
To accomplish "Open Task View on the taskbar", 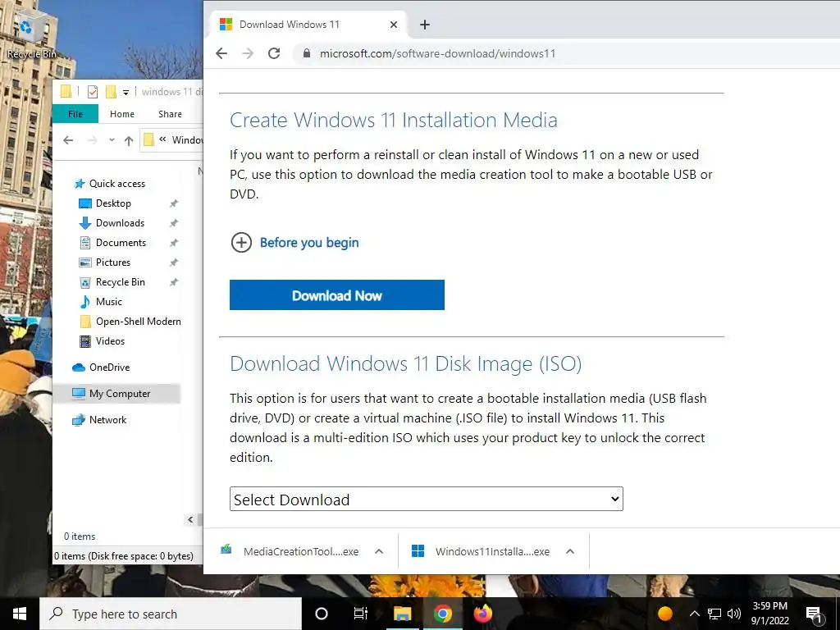I will tap(361, 614).
